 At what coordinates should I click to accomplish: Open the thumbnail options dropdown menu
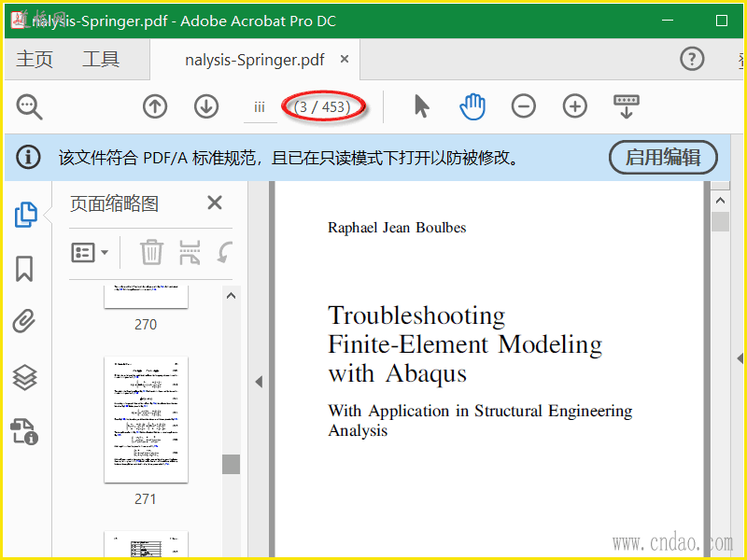(x=90, y=252)
